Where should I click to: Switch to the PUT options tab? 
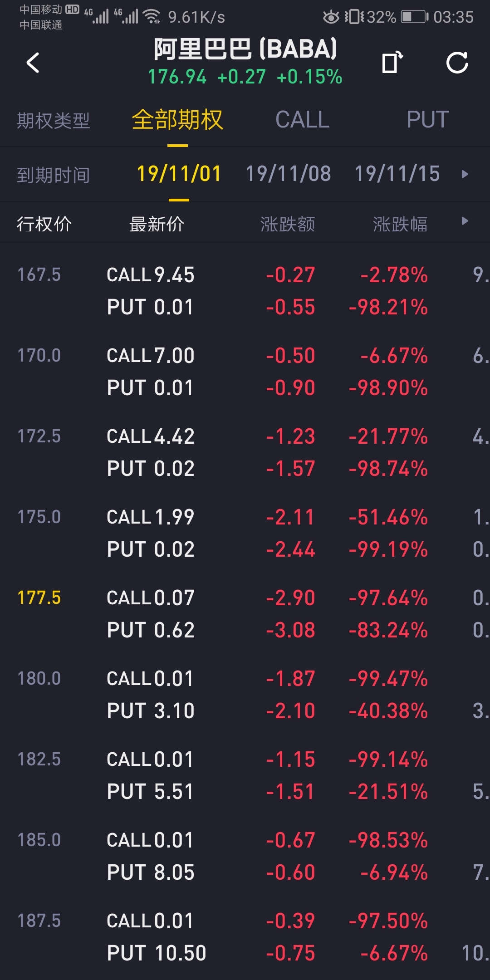427,120
